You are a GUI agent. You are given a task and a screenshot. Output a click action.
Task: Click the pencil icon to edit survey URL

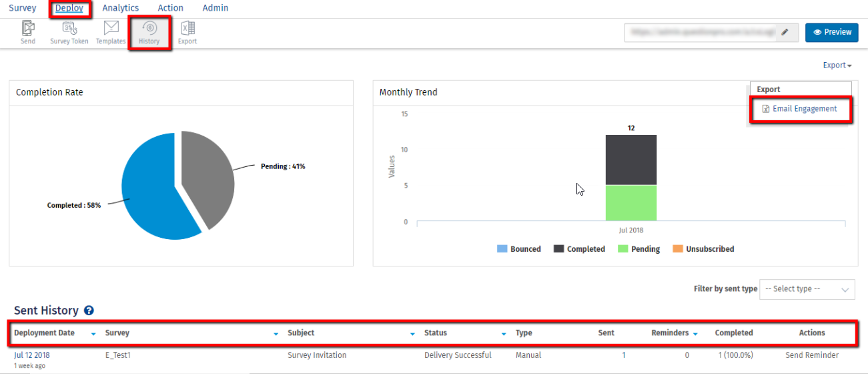tap(785, 32)
